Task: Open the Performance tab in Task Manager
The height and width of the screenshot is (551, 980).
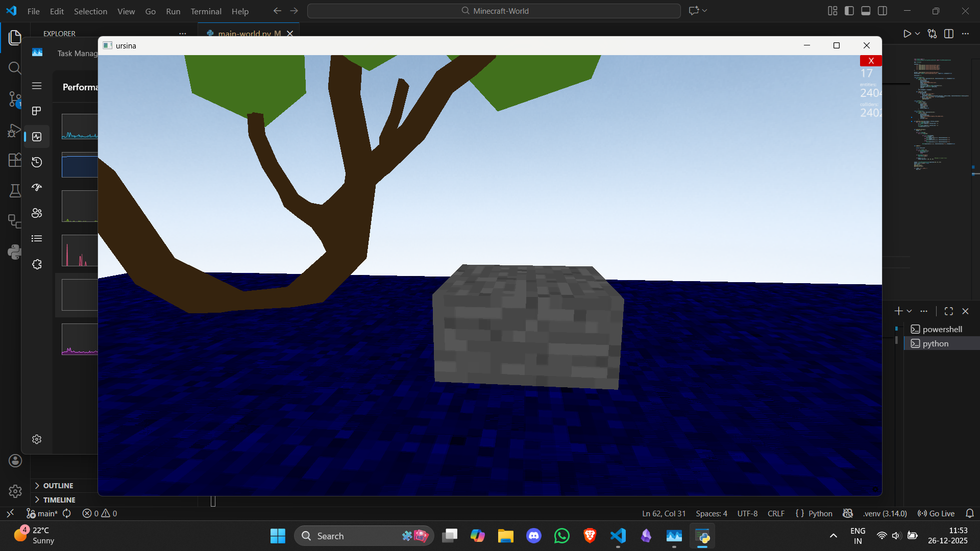Action: tap(36, 136)
